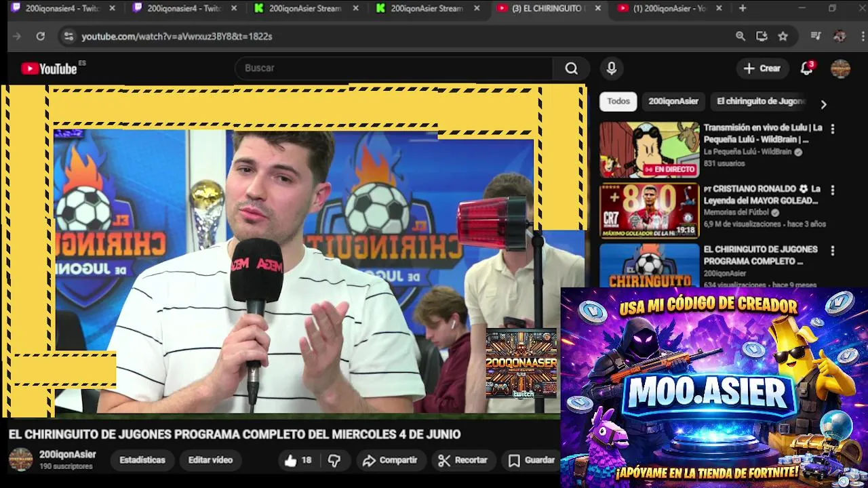
Task: Reload the page with the refresh icon
Action: [41, 37]
